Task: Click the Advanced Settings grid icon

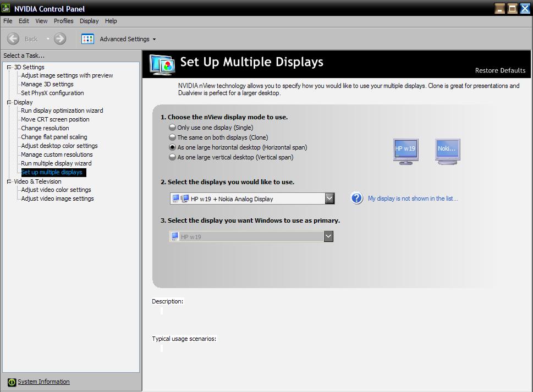Action: 87,39
